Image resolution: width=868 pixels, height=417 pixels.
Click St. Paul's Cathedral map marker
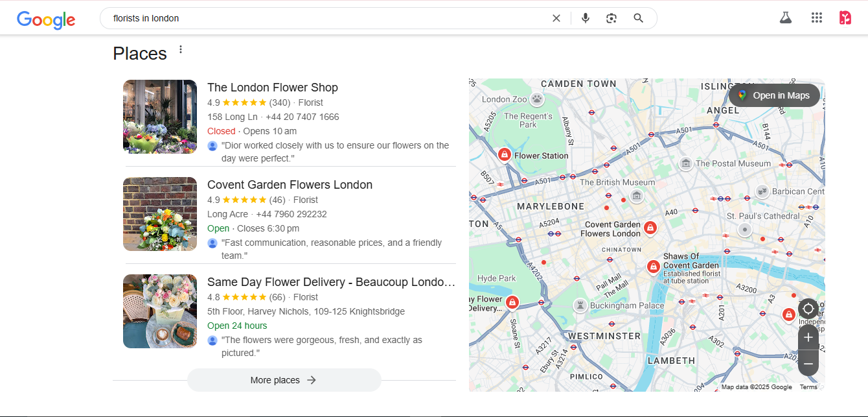click(745, 230)
